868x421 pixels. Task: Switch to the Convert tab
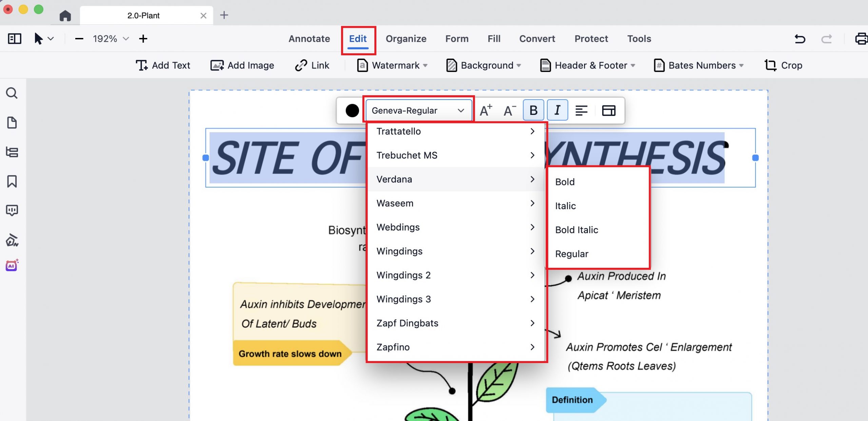coord(537,39)
